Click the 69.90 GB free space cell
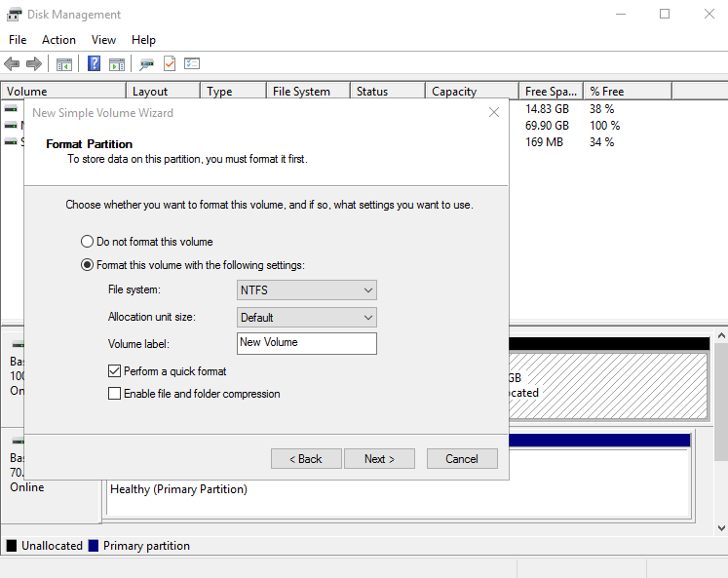Screen dimensions: 728x578 pyautogui.click(x=547, y=126)
